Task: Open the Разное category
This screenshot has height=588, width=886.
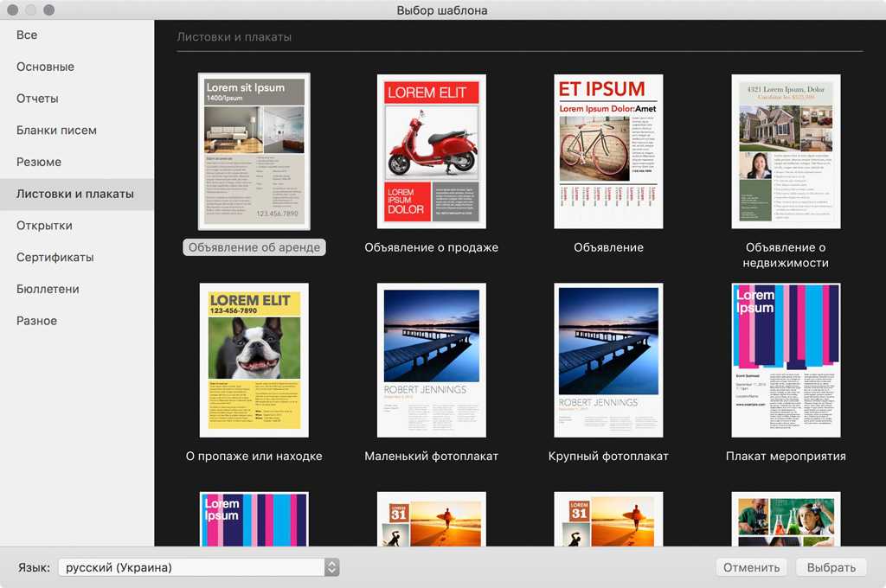Action: pos(36,321)
